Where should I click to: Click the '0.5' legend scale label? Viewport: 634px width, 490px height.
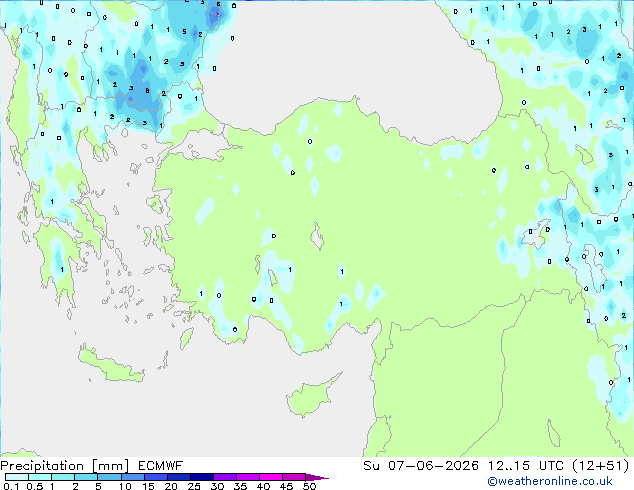(x=35, y=486)
